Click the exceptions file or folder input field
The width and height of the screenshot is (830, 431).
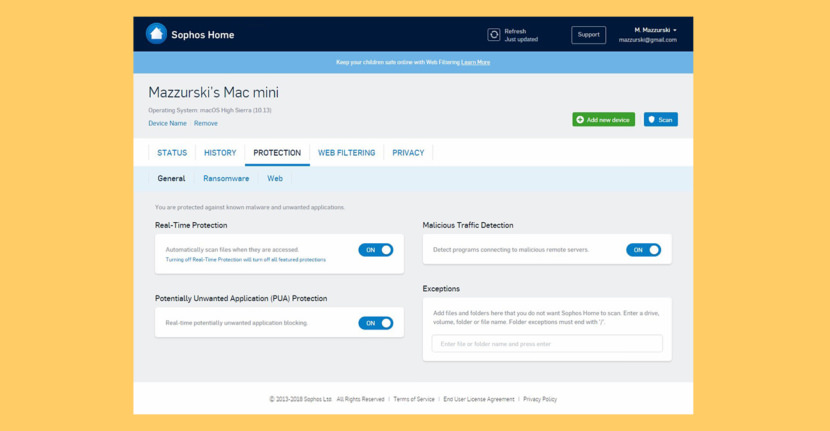(x=547, y=344)
